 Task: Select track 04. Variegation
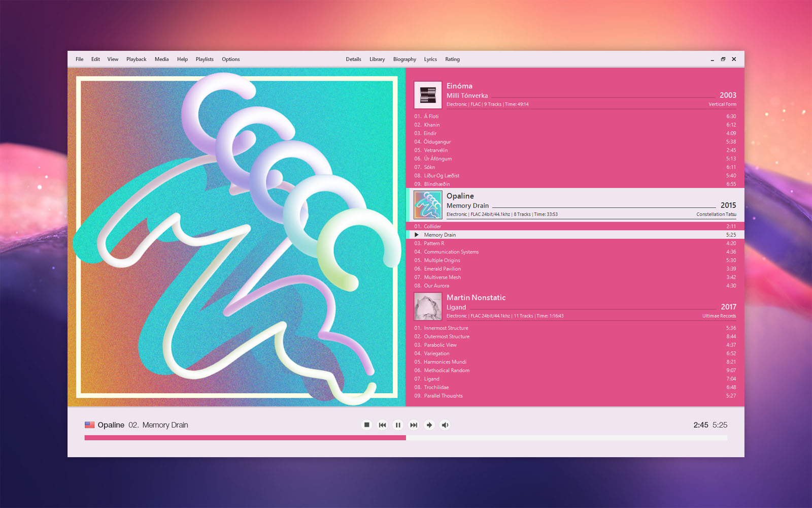coord(575,354)
